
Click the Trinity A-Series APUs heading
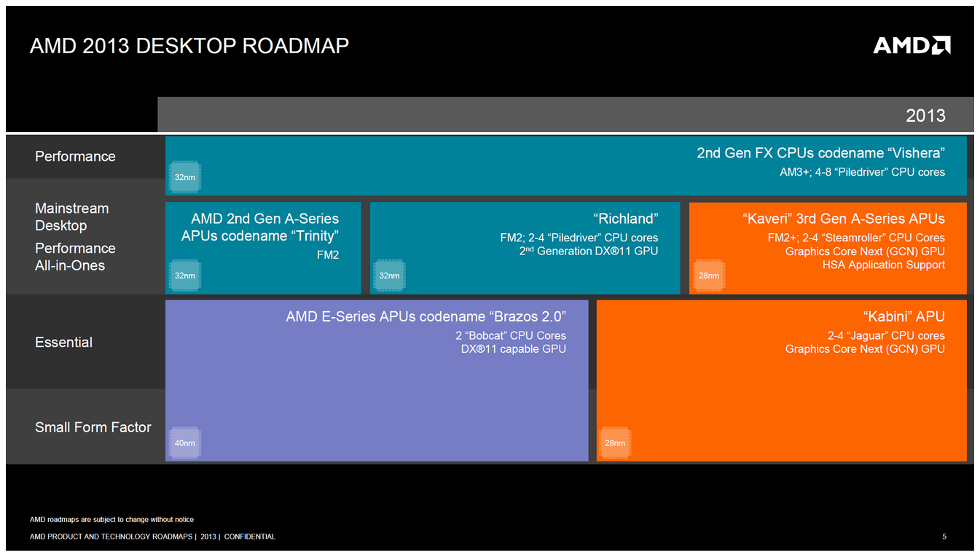[x=260, y=227]
